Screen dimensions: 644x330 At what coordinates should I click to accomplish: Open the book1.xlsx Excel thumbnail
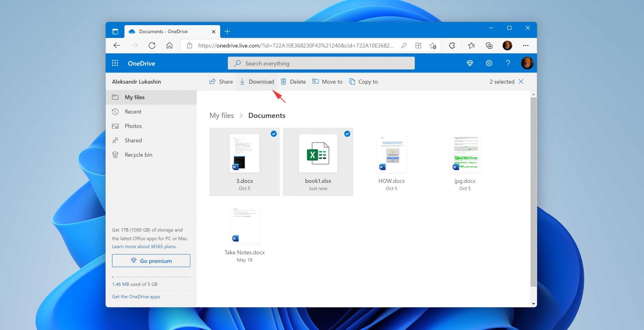318,153
